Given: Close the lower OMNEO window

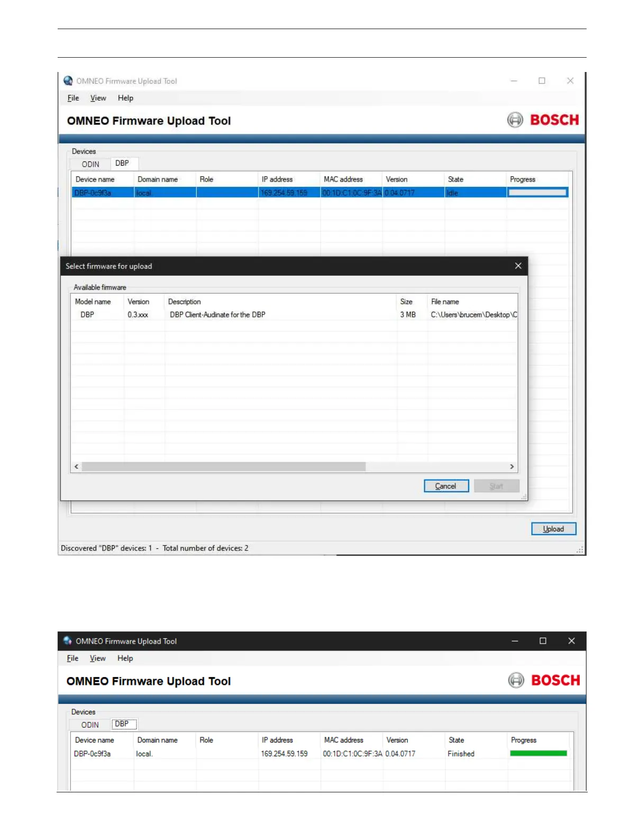Looking at the screenshot, I should coord(571,641).
